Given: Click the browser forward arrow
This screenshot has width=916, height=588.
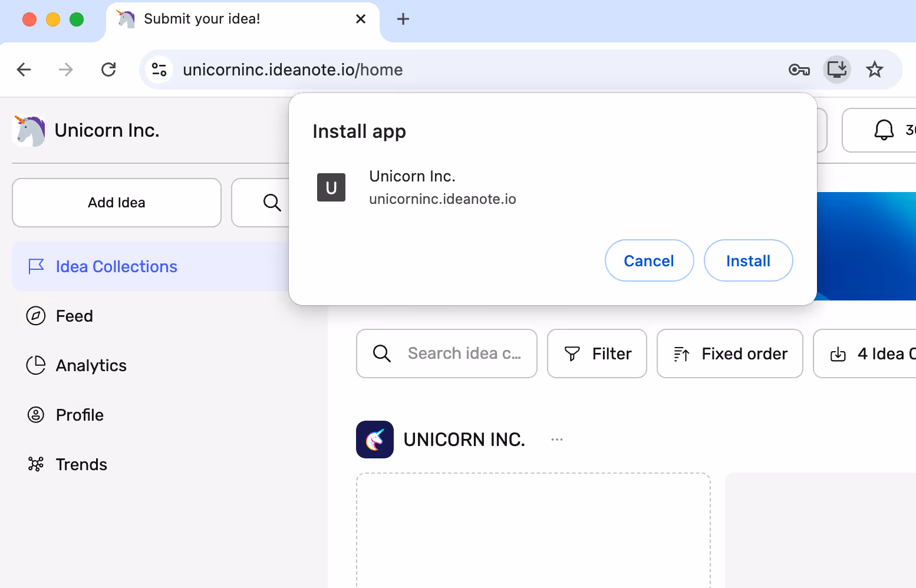Looking at the screenshot, I should [66, 70].
